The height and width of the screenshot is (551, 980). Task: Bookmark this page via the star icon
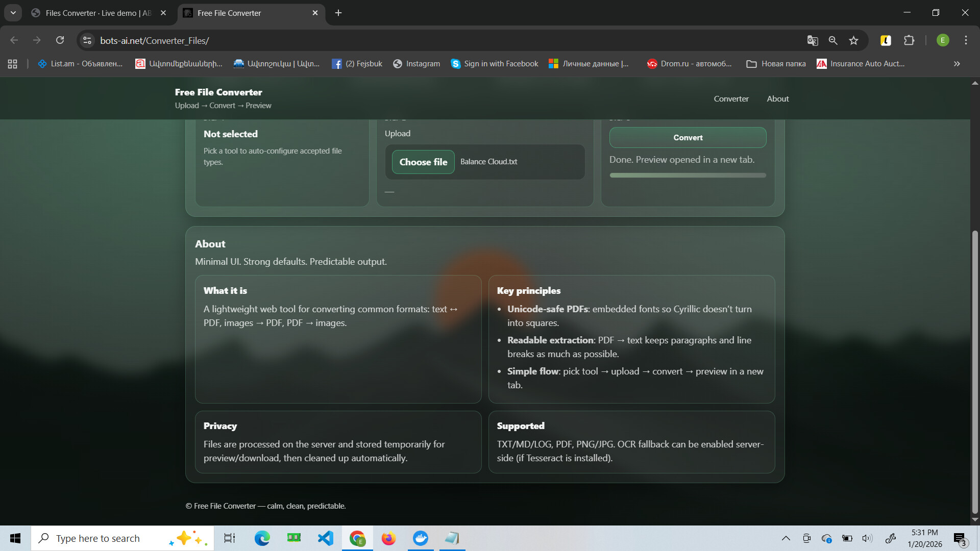854,40
